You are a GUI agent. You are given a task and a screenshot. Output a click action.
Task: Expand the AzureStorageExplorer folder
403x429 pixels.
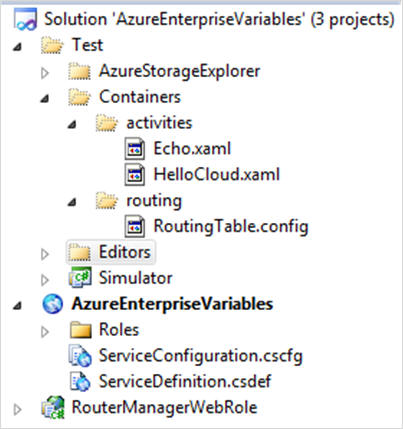coord(45,73)
